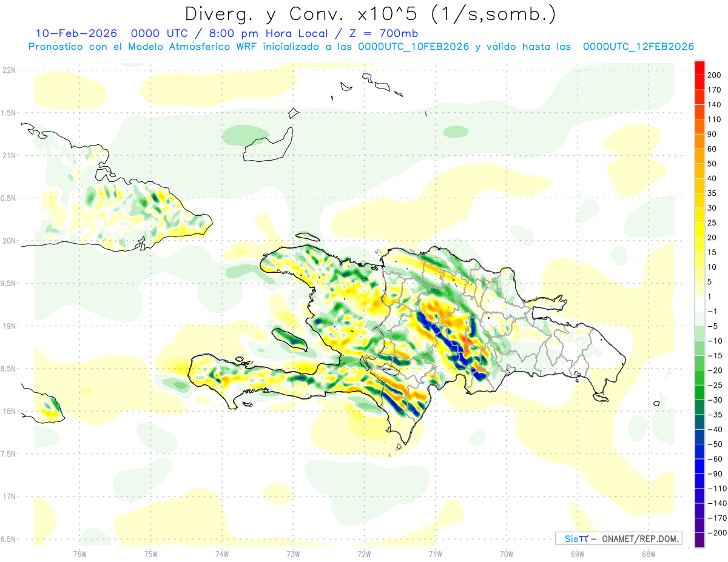This screenshot has height=562, width=728.
Task: Click the "69W" longitude label
Action: [x=577, y=554]
